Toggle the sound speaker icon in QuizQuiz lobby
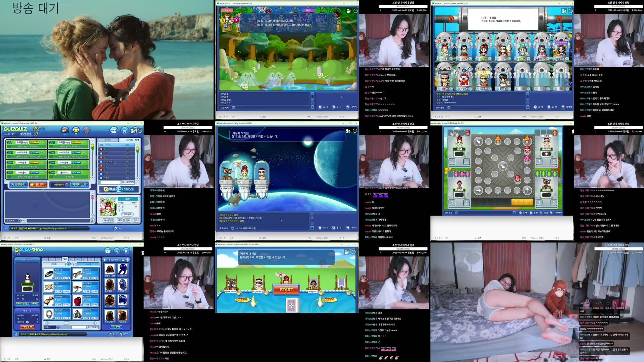Viewport: 644px width, 362px height. click(6, 228)
